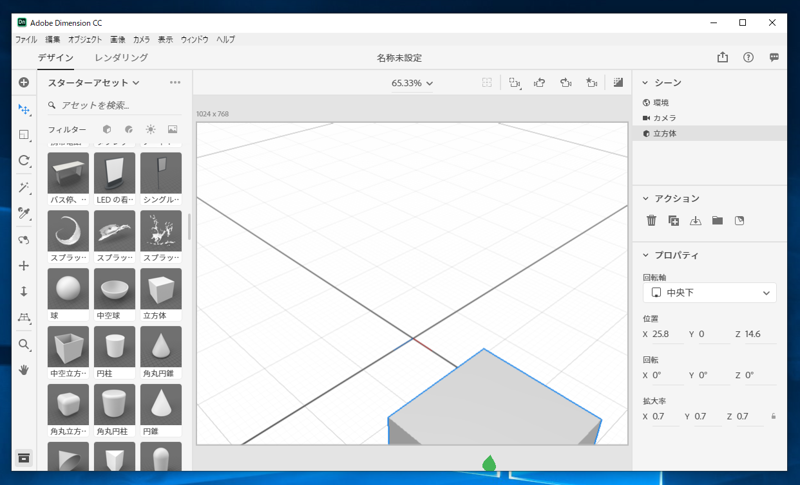Add the 中空球 asset thumbnail
Image resolution: width=800 pixels, height=485 pixels.
[114, 289]
